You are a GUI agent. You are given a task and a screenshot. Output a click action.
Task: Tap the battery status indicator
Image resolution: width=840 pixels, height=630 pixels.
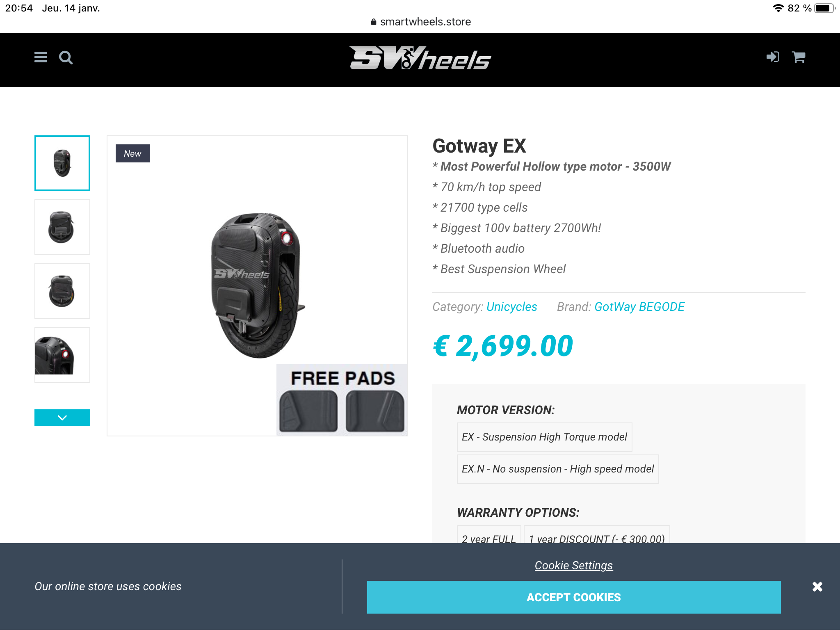(x=824, y=8)
